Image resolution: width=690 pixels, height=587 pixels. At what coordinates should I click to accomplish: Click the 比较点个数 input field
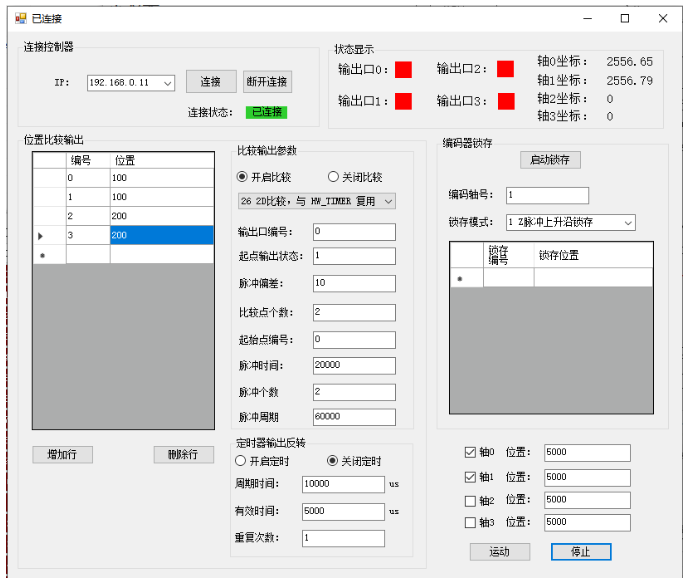click(354, 312)
